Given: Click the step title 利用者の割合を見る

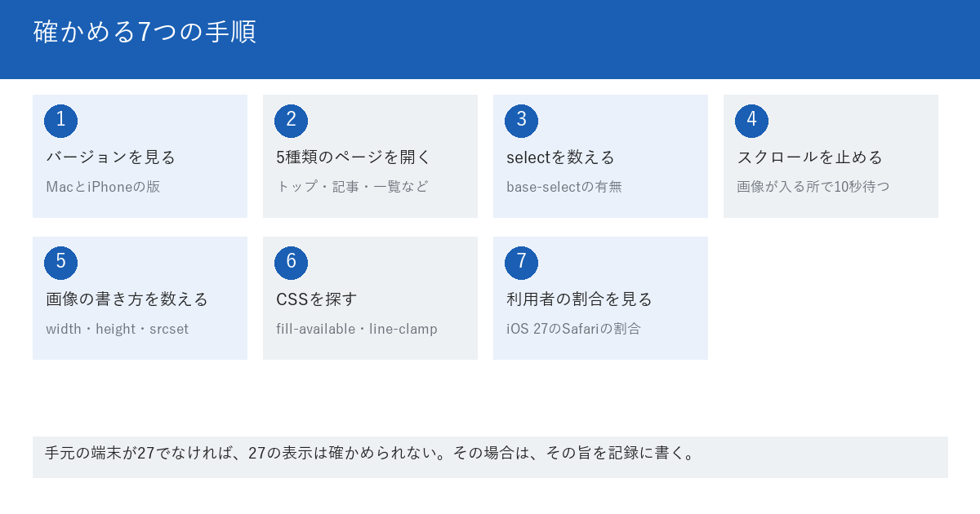Looking at the screenshot, I should [x=579, y=299].
